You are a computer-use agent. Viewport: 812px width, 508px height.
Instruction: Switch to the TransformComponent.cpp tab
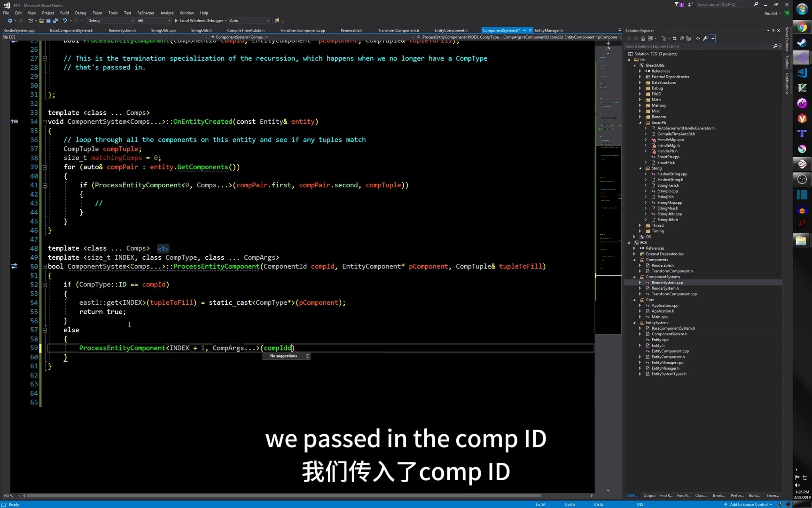(x=302, y=31)
